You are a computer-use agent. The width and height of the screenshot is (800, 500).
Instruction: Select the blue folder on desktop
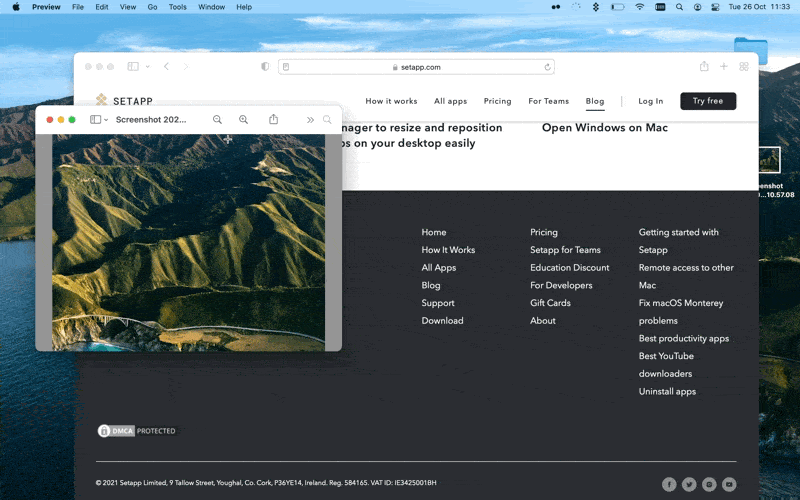pos(751,51)
